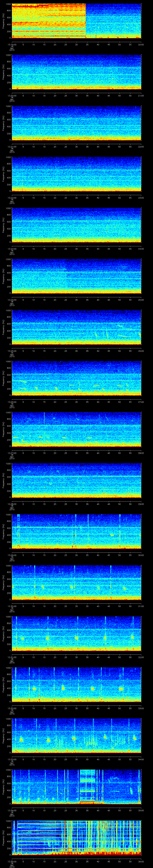Image resolution: width=153 pixels, height=868 pixels.
Task: Select the "13:30:00" axis time label
Action: pyautogui.click(x=12, y=606)
